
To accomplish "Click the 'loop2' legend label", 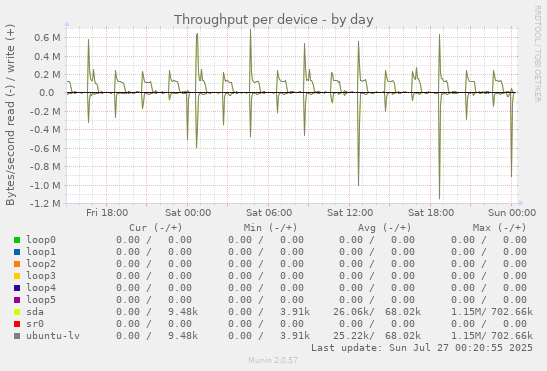I will coord(41,264).
